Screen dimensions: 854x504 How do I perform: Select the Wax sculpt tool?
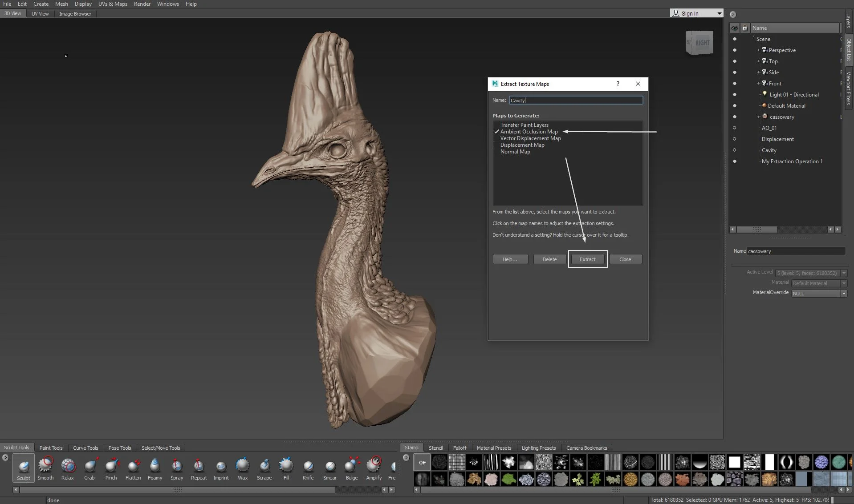tap(243, 467)
